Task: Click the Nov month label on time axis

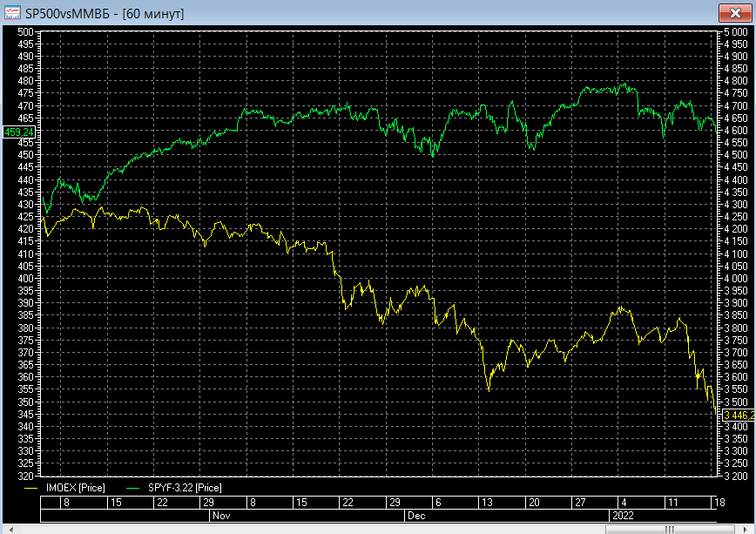Action: 221,516
